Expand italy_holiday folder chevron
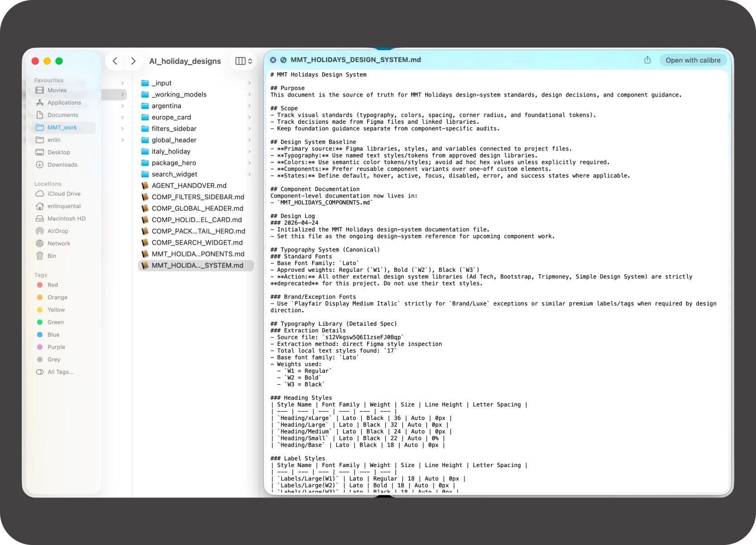The image size is (756, 545). pyautogui.click(x=249, y=151)
